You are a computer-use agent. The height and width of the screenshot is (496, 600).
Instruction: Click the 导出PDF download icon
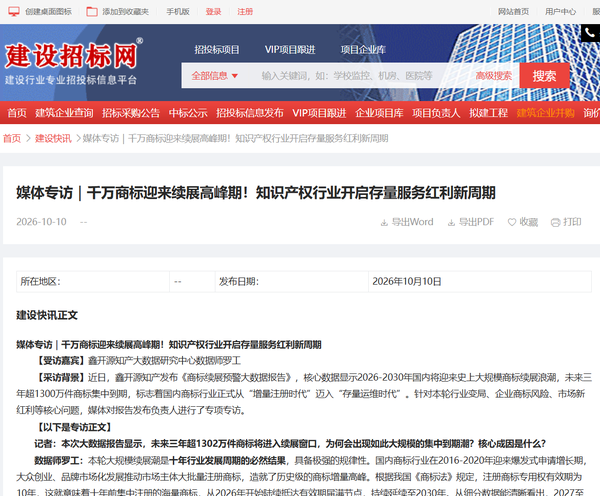pos(452,222)
